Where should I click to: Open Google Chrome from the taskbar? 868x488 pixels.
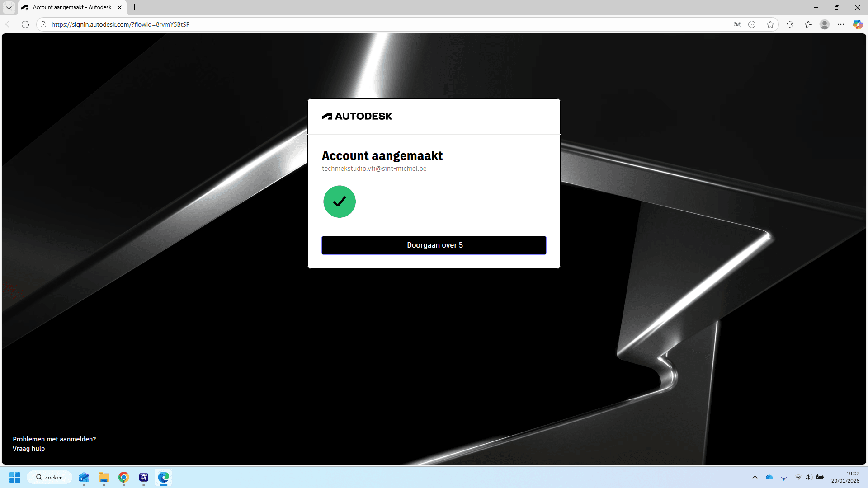(124, 477)
